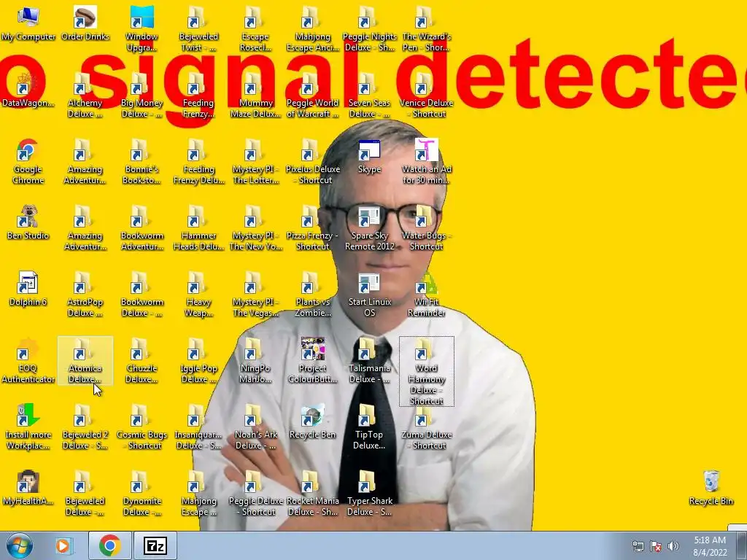Screen dimensions: 747x560
Task: Click the Hammer Heads Delu... shortcut
Action: [x=198, y=227]
